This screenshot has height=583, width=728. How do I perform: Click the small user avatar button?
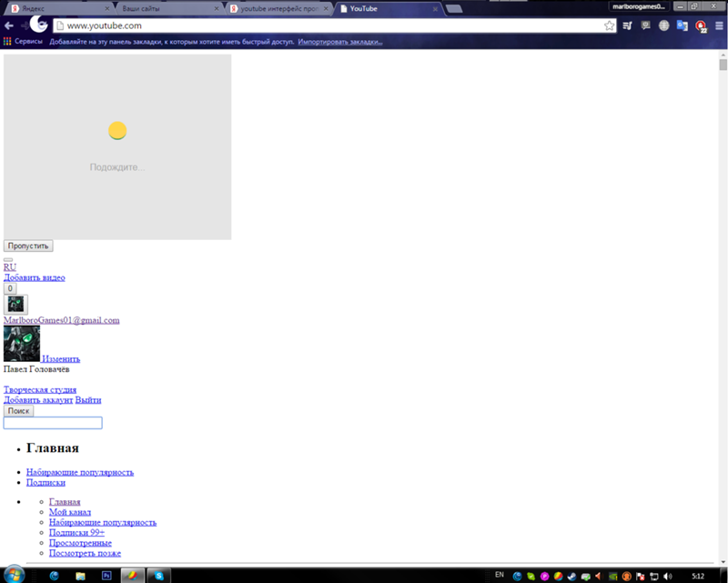pos(15,305)
